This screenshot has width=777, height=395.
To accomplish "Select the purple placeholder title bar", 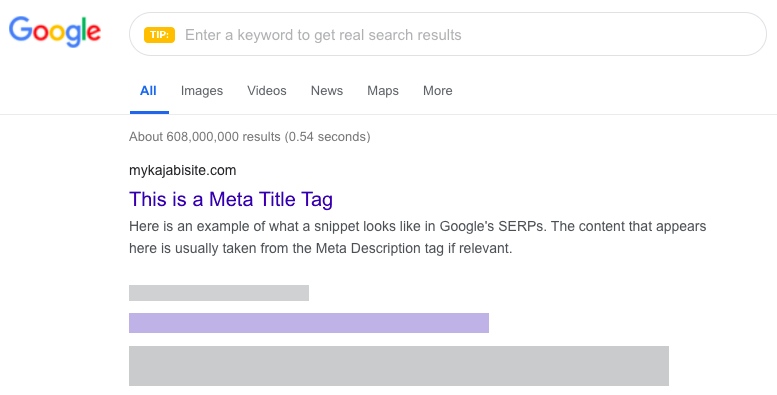I will pos(309,323).
